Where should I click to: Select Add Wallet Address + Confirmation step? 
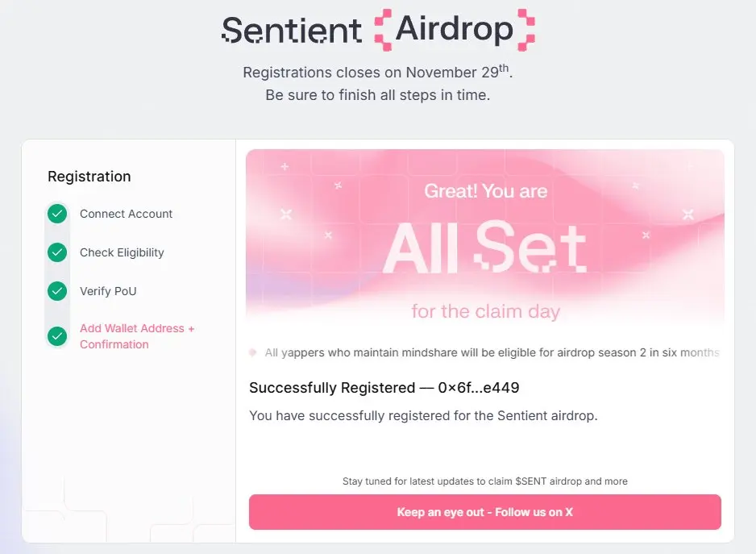tap(137, 336)
